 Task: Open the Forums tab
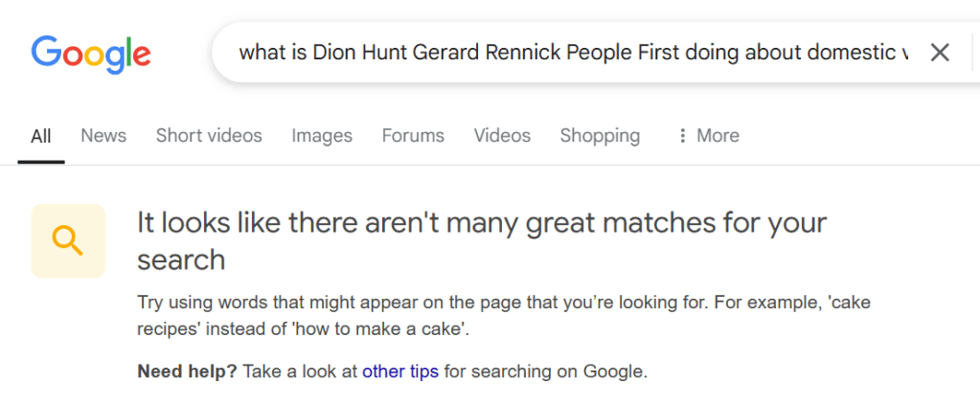tap(413, 136)
